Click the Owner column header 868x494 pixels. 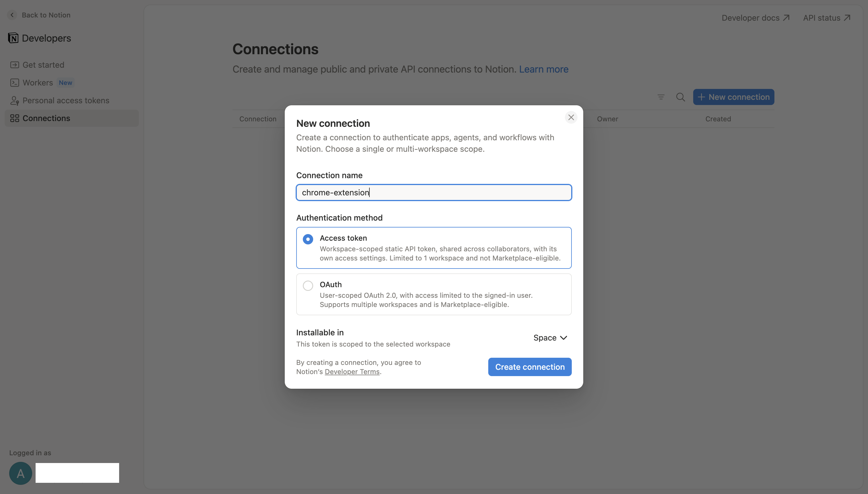coord(608,119)
